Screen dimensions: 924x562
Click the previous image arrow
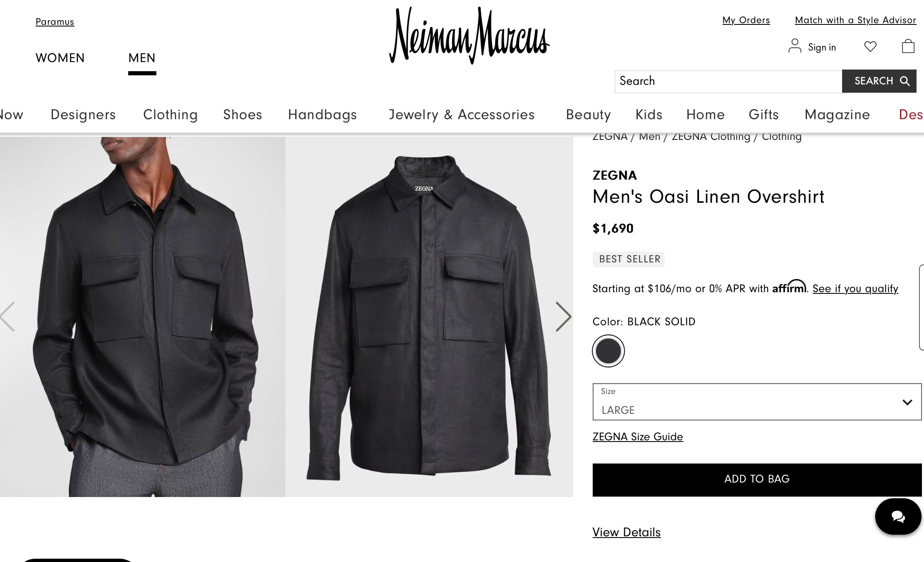pos(7,317)
